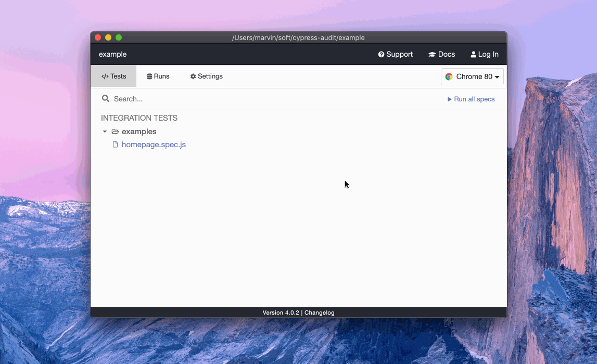Open the Tests tab

click(x=113, y=76)
